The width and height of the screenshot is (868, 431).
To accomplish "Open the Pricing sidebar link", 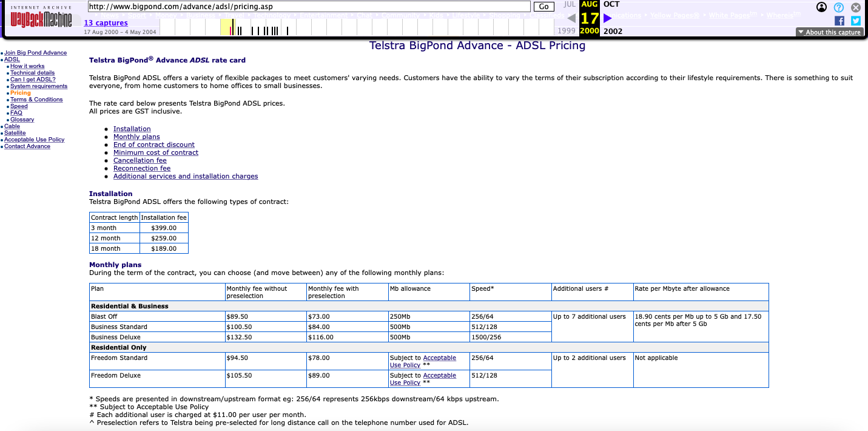I will click(20, 92).
